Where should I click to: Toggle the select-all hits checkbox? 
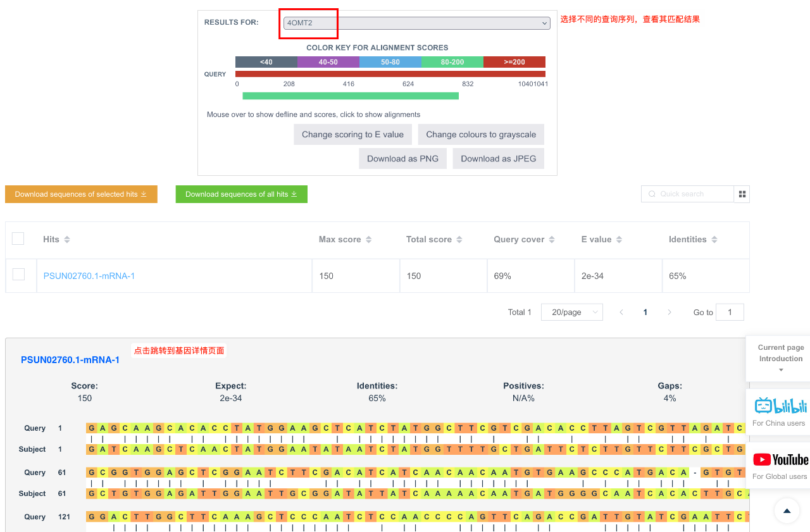[x=18, y=238]
